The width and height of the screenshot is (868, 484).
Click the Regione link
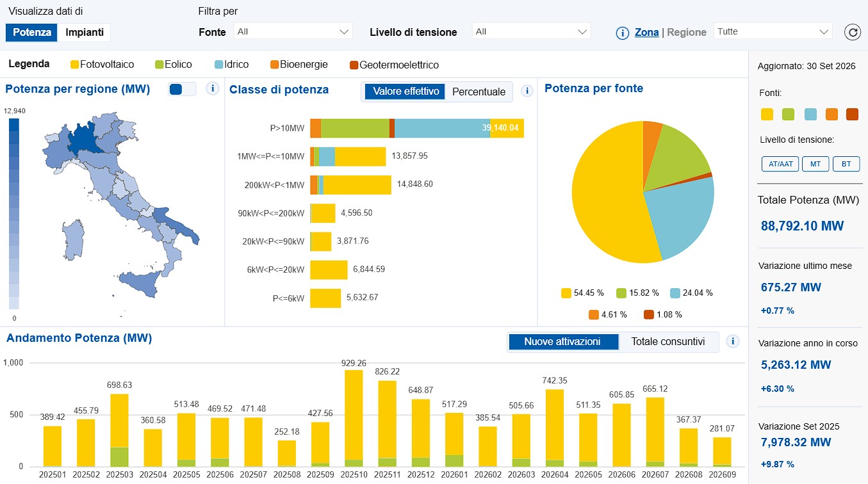(687, 32)
